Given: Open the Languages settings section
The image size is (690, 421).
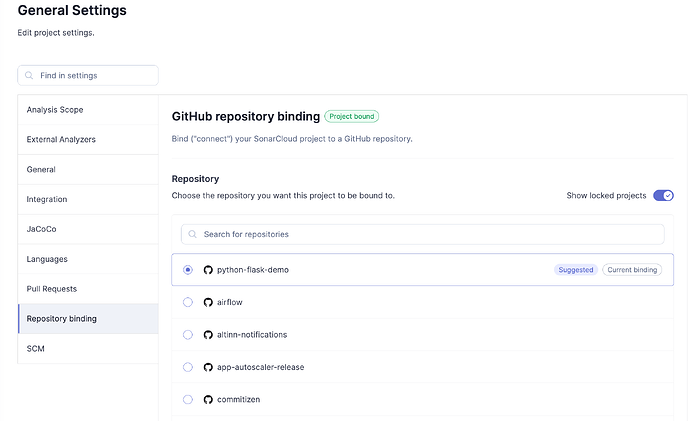Looking at the screenshot, I should (x=88, y=259).
